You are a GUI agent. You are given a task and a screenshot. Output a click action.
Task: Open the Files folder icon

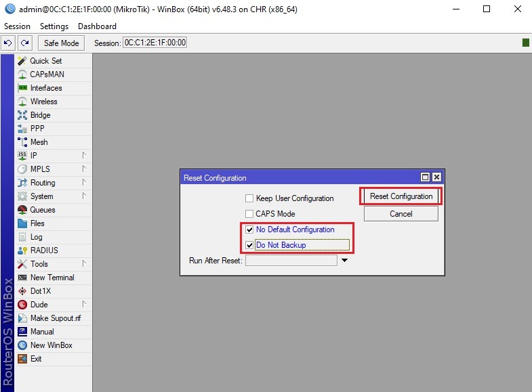pyautogui.click(x=22, y=223)
